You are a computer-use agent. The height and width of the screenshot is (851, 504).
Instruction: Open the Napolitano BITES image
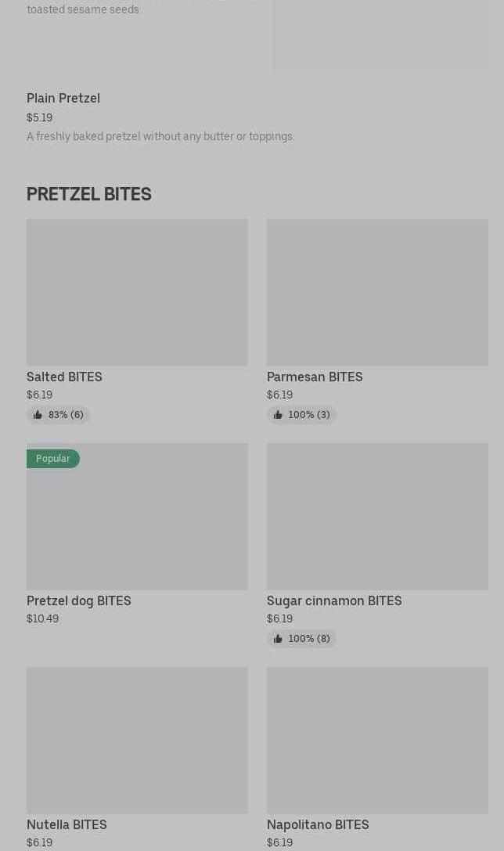[377, 740]
